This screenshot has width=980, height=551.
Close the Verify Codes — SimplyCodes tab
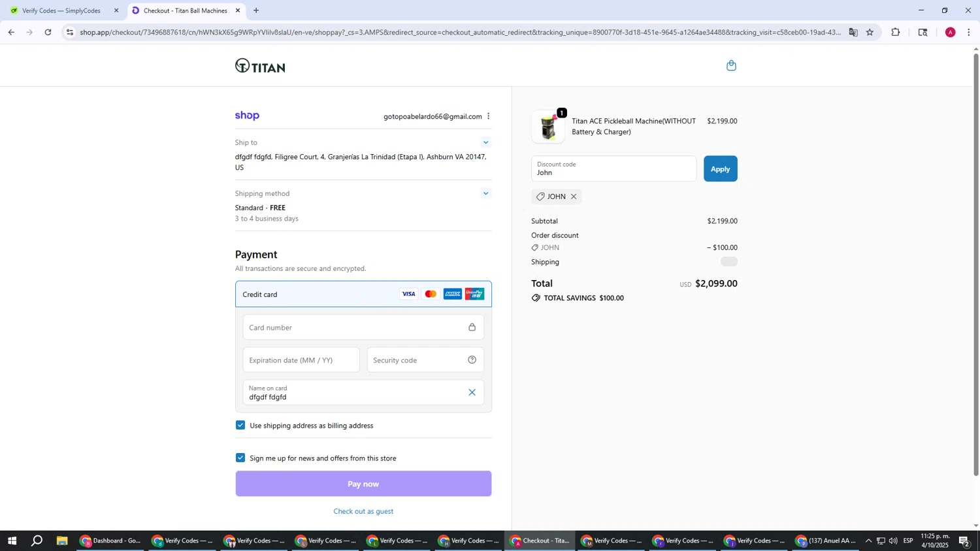116,10
